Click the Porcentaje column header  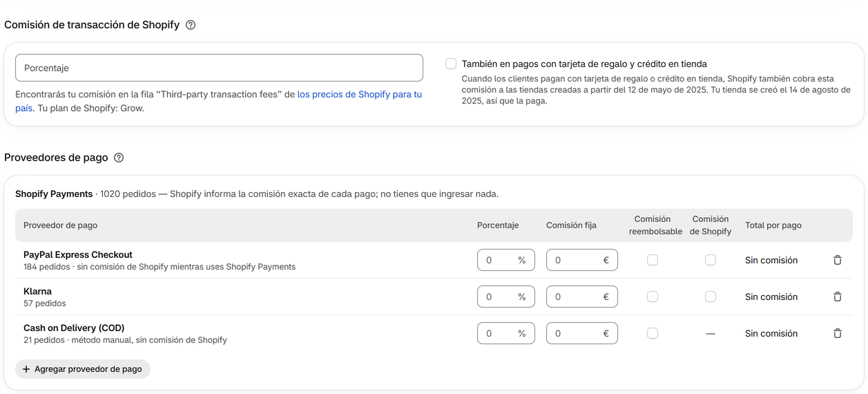(498, 225)
